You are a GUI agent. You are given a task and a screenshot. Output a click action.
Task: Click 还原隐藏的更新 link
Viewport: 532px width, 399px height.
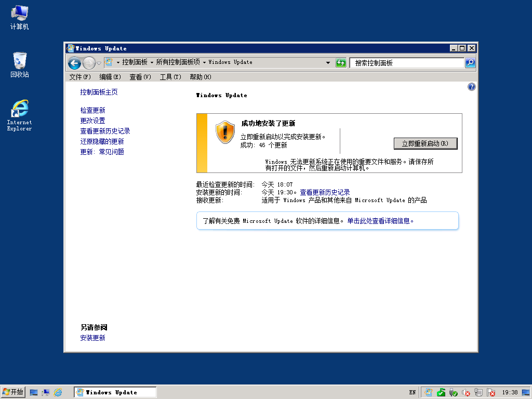tap(102, 141)
